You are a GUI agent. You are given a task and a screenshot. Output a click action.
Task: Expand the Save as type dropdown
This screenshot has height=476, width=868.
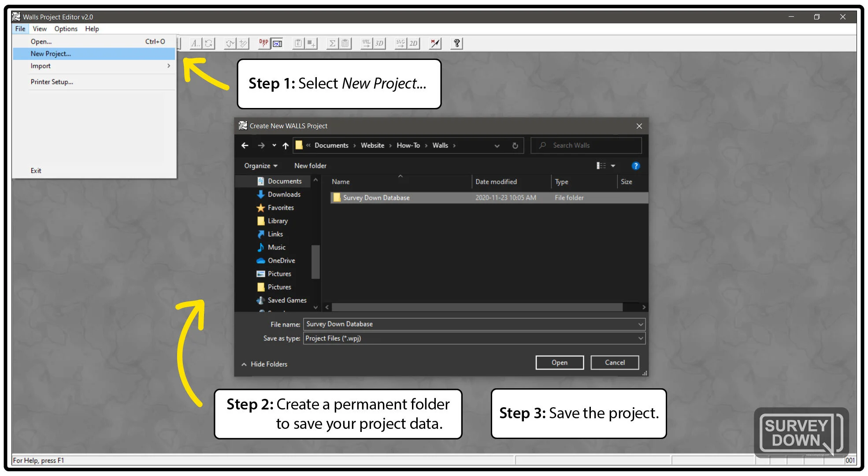640,338
